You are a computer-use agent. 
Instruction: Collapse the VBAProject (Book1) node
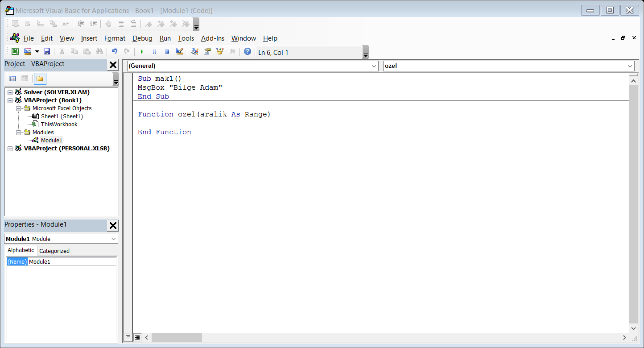pyautogui.click(x=10, y=100)
